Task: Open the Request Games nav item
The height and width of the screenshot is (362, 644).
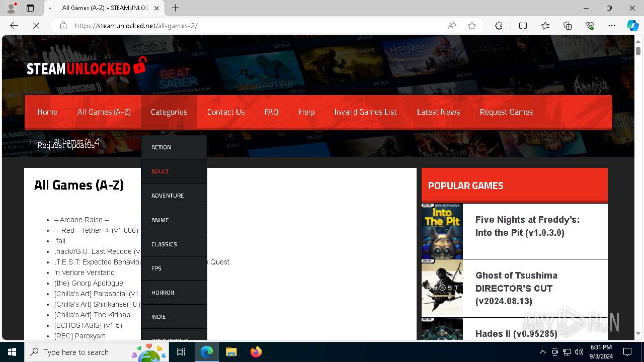Action: (507, 112)
